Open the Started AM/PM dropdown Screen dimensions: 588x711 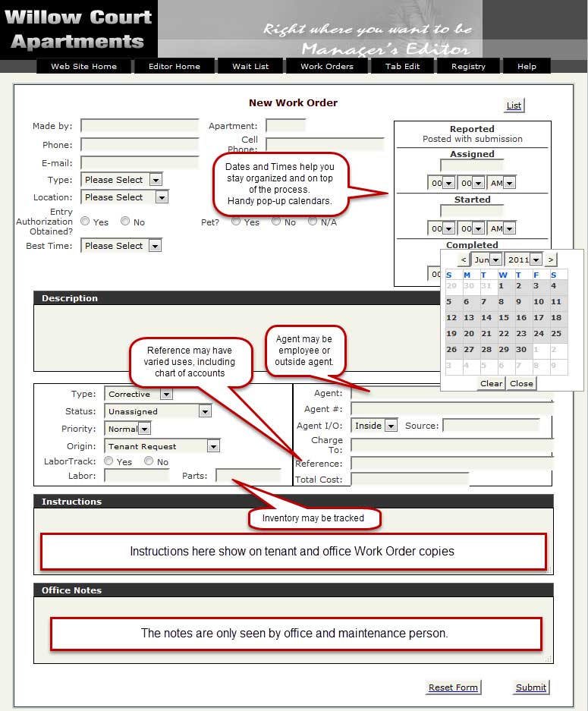tap(502, 228)
